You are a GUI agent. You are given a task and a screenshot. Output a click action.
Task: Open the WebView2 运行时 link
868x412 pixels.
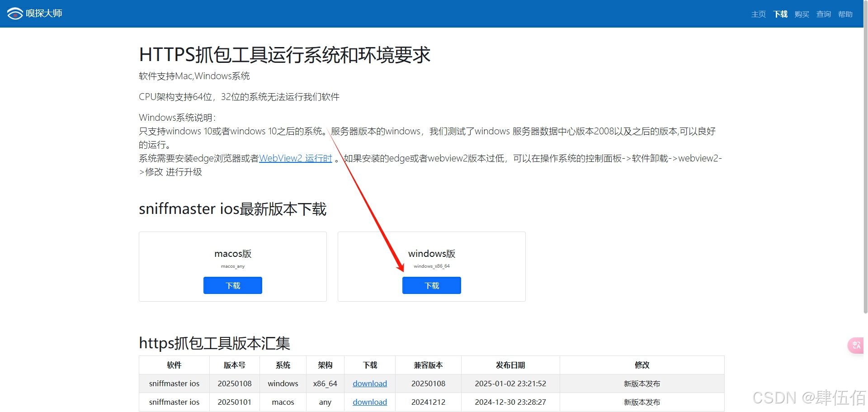[295, 158]
